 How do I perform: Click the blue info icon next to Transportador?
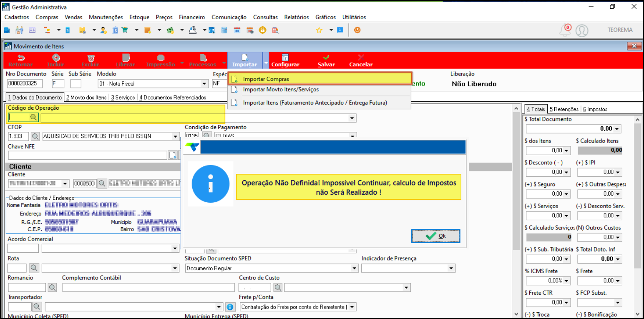pyautogui.click(x=230, y=307)
